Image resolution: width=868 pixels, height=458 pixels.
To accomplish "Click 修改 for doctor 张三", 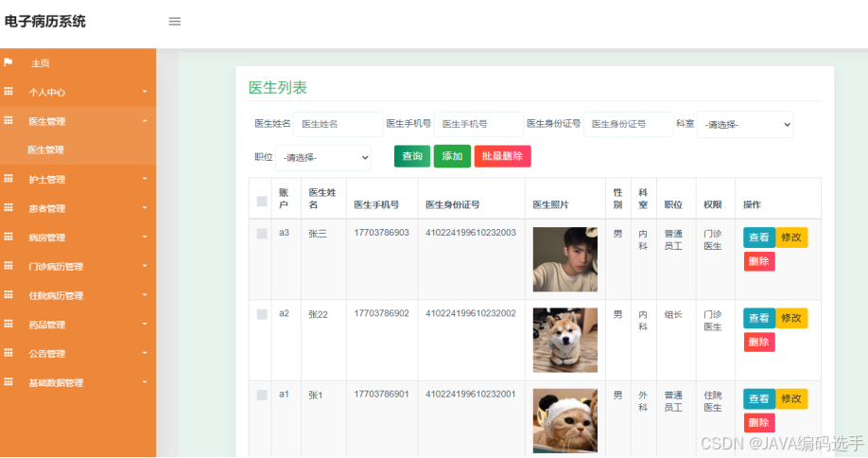I will coord(791,238).
